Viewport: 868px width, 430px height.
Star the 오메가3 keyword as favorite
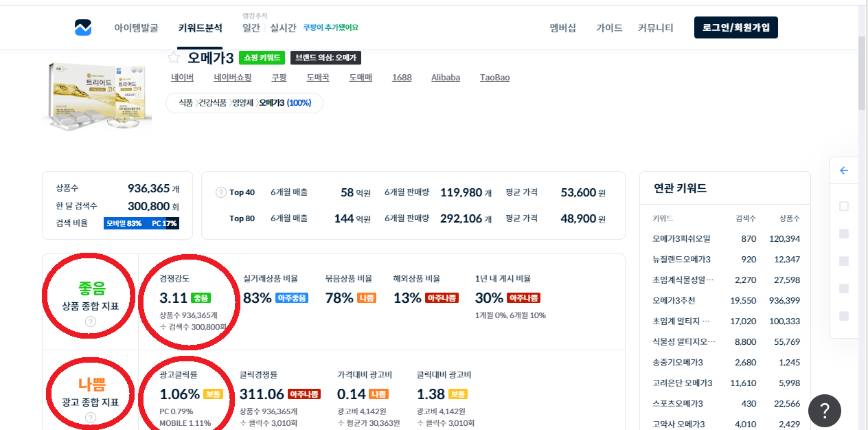(x=174, y=58)
